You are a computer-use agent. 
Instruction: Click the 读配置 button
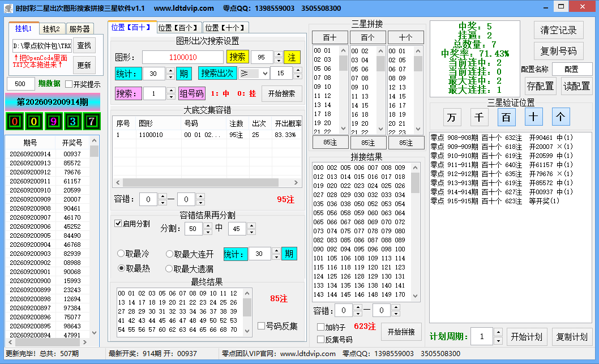coord(576,86)
